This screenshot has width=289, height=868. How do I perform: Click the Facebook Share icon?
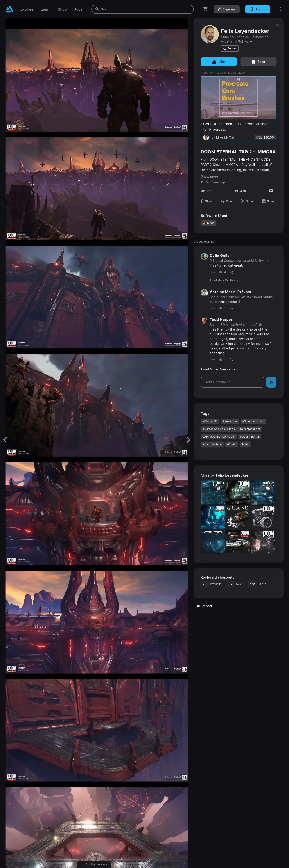click(x=207, y=201)
